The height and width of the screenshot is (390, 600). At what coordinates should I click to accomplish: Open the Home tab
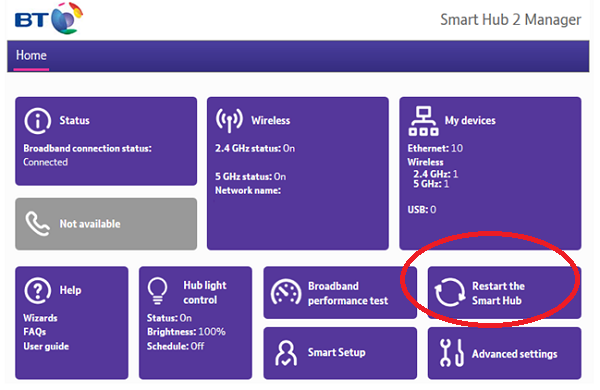pyautogui.click(x=31, y=55)
